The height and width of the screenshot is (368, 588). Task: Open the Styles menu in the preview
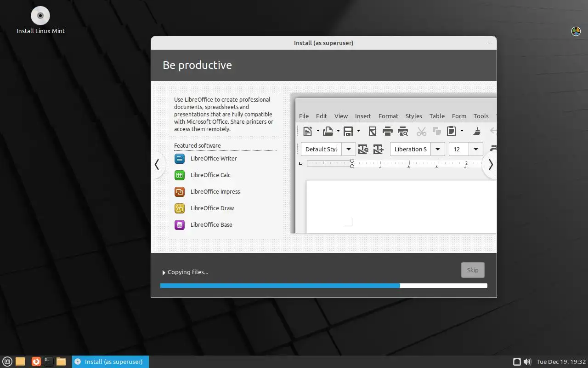coord(413,116)
